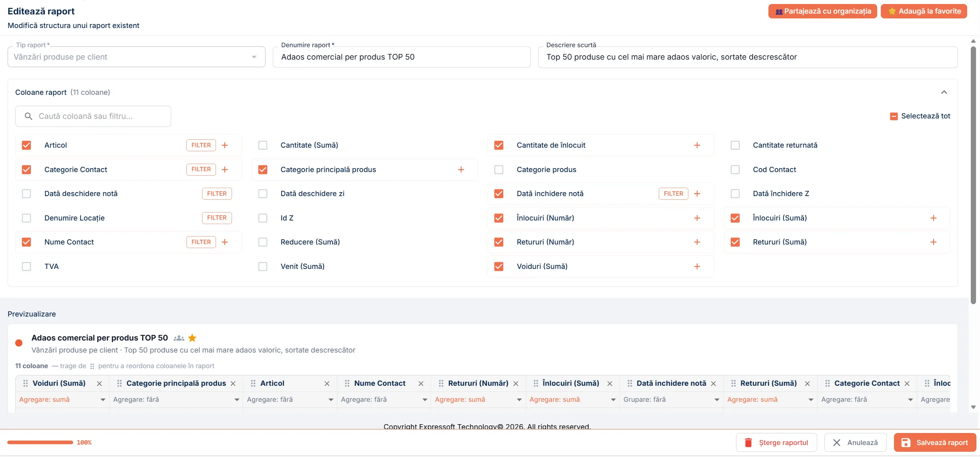Click FILTER button for Dată deschidere notă

(x=217, y=194)
